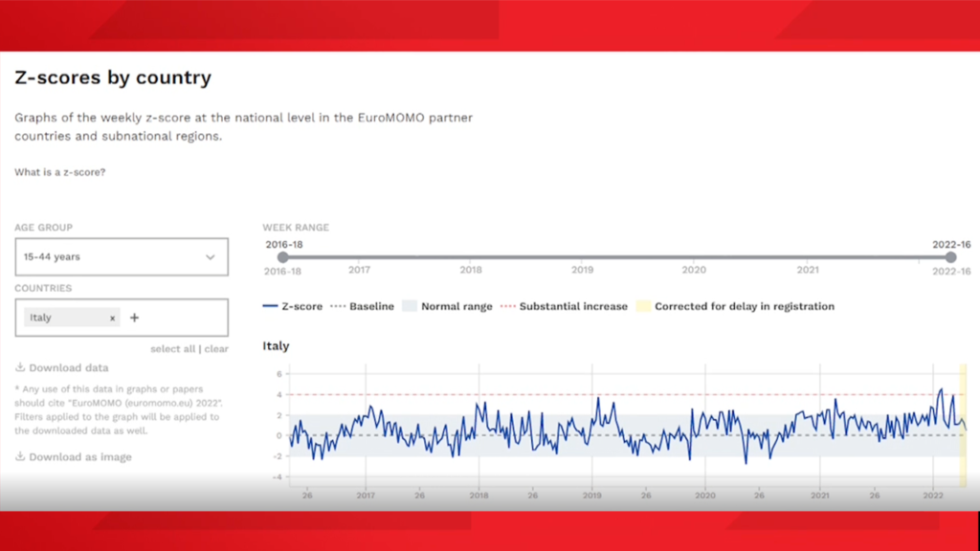Click the 2016-18 week range slider handle
This screenshot has height=551, width=980.
(282, 257)
